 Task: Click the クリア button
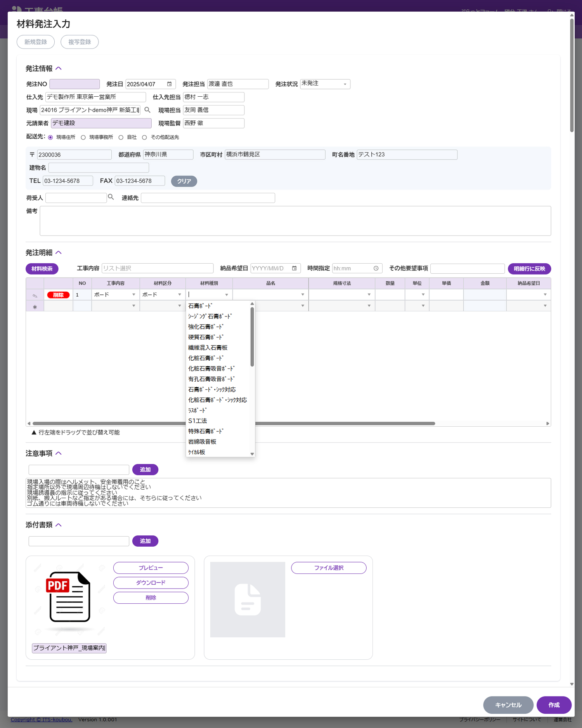[184, 181]
